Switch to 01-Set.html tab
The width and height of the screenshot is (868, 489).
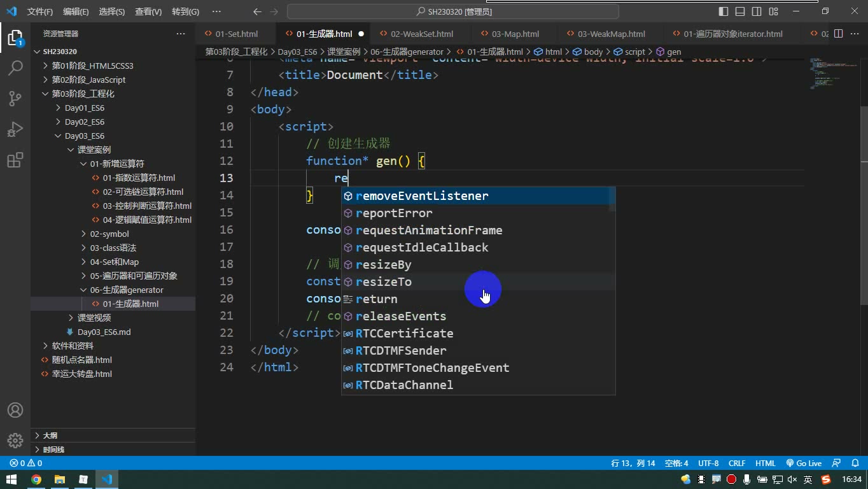236,34
